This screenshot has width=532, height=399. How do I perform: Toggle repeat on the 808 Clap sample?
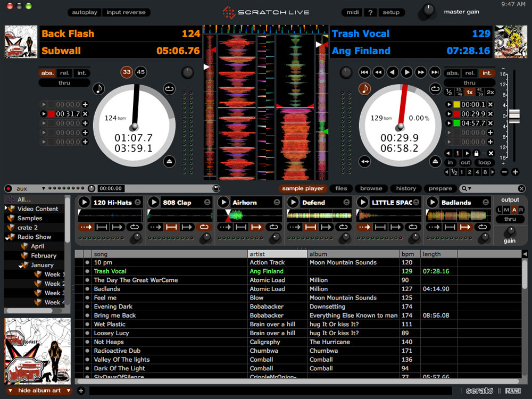coord(204,227)
